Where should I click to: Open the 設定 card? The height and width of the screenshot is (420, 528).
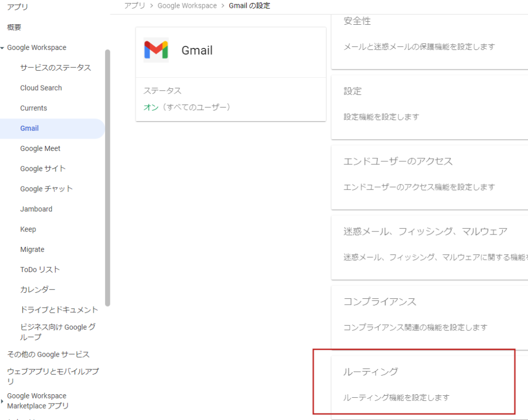pos(429,103)
